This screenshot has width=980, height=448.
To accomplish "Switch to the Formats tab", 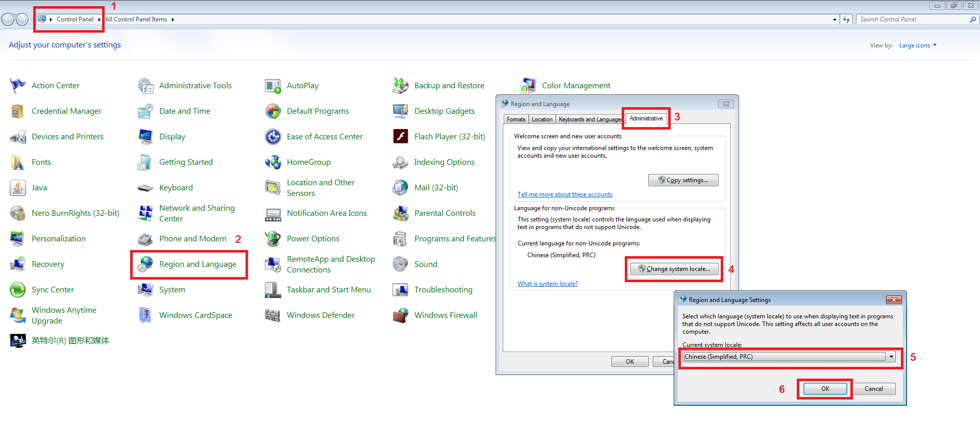I will (x=516, y=119).
